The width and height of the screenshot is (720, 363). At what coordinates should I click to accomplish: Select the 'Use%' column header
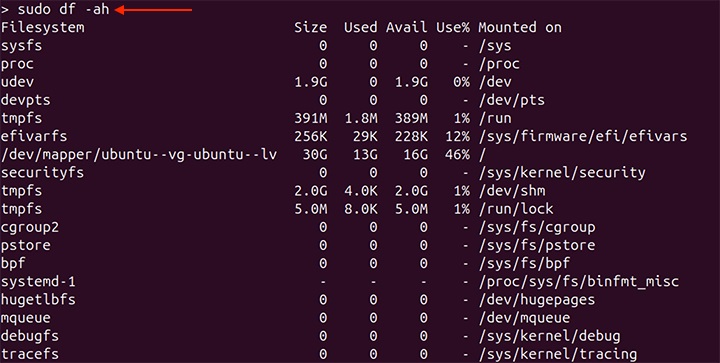click(453, 28)
